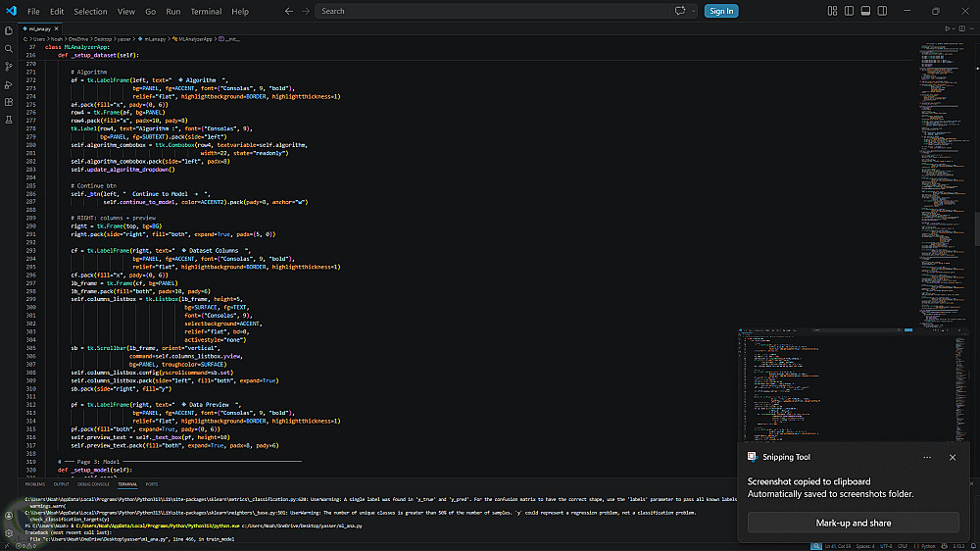Open the Terminal menu
Screen dimensions: 980x551
point(206,11)
